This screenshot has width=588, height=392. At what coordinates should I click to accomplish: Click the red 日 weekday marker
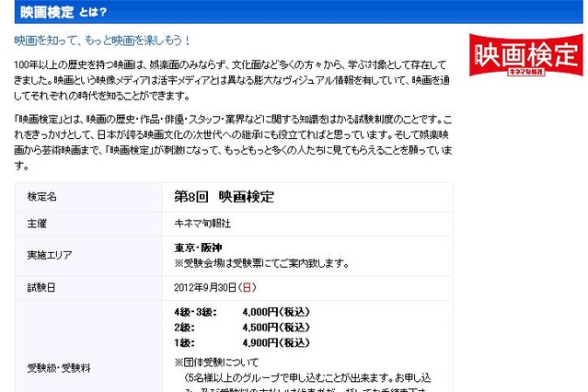pyautogui.click(x=247, y=288)
